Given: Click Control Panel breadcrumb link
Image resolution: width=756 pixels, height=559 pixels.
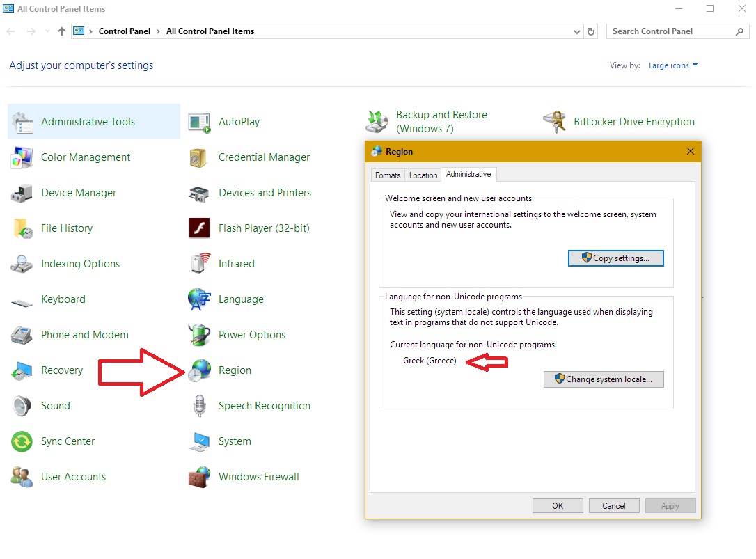Looking at the screenshot, I should 125,31.
